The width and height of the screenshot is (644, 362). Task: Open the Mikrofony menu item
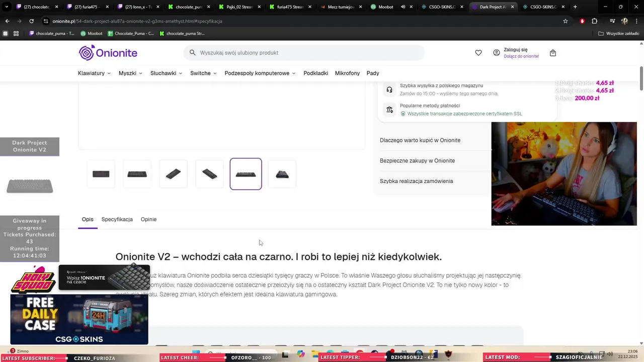pyautogui.click(x=347, y=73)
